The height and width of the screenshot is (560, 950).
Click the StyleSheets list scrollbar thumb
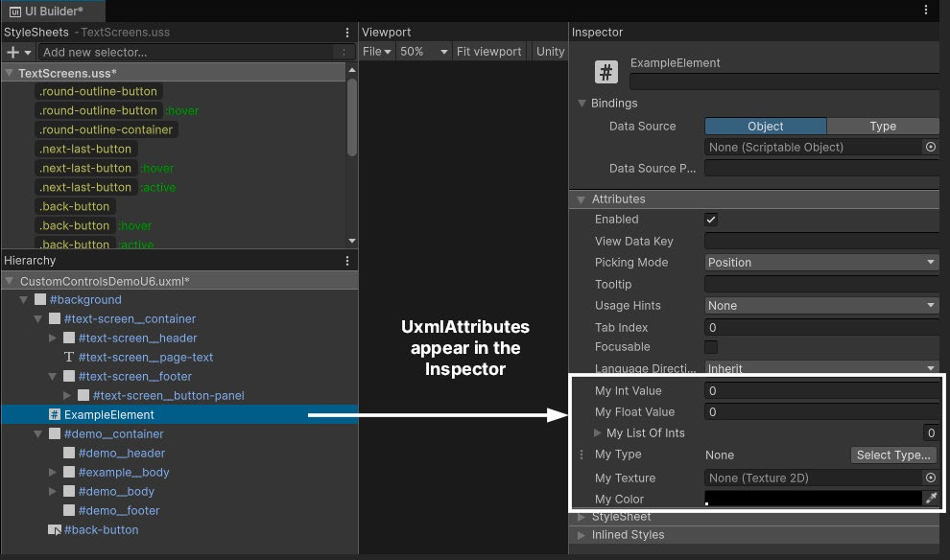click(x=352, y=117)
